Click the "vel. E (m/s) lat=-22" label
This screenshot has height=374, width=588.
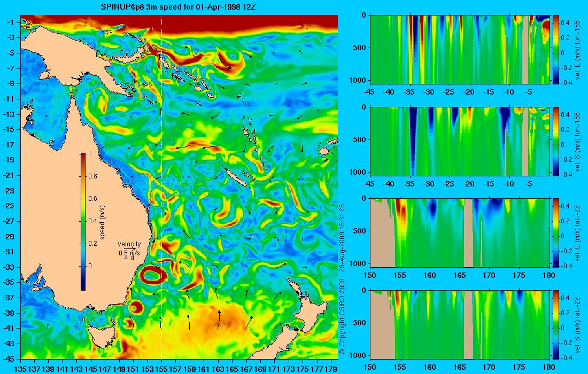(577, 233)
